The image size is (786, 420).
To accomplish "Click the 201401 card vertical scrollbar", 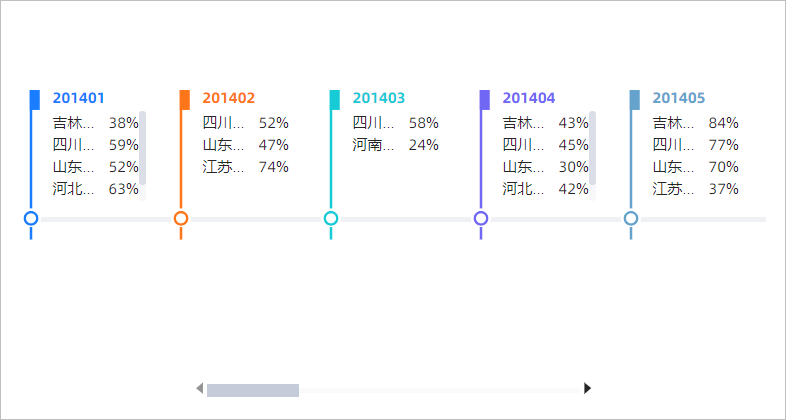I will point(143,148).
